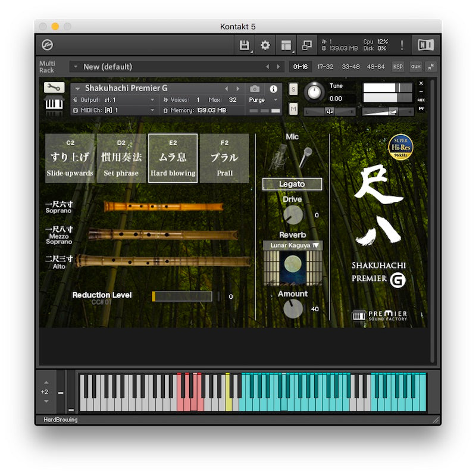Toggle the Solo S button
The height and width of the screenshot is (475, 476).
[293, 89]
